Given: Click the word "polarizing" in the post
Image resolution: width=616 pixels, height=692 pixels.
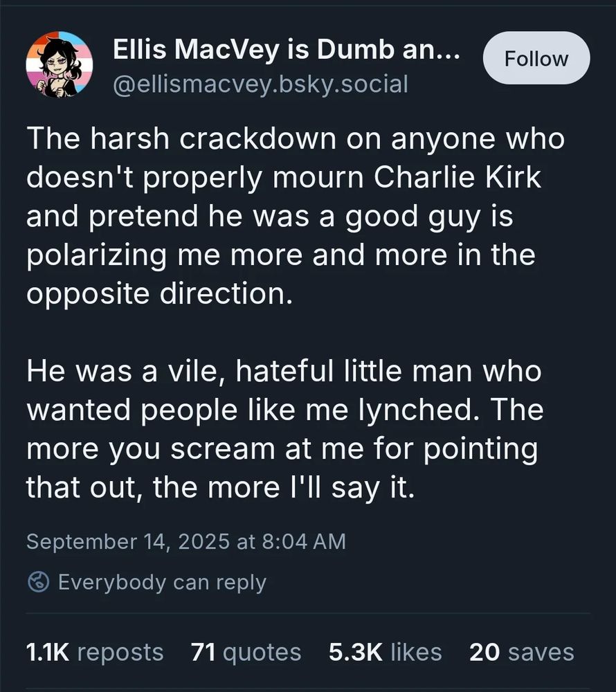Looking at the screenshot, I should tap(97, 255).
